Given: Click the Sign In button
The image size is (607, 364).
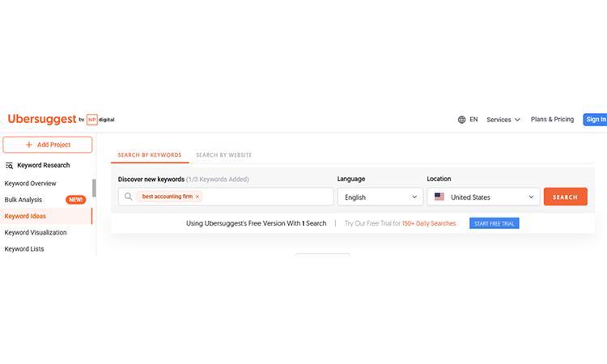Looking at the screenshot, I should click(x=596, y=120).
